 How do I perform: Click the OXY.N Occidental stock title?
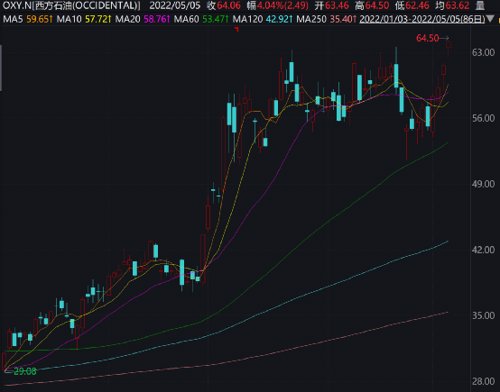point(71,6)
